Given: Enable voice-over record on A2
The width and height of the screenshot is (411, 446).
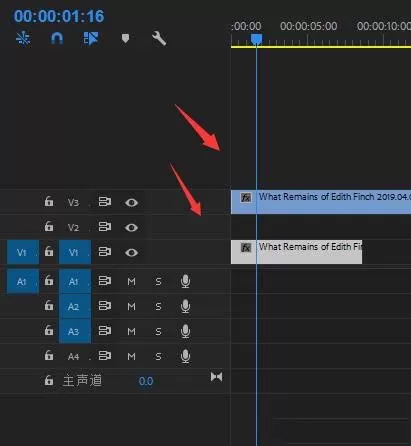Looking at the screenshot, I should click(x=185, y=306).
